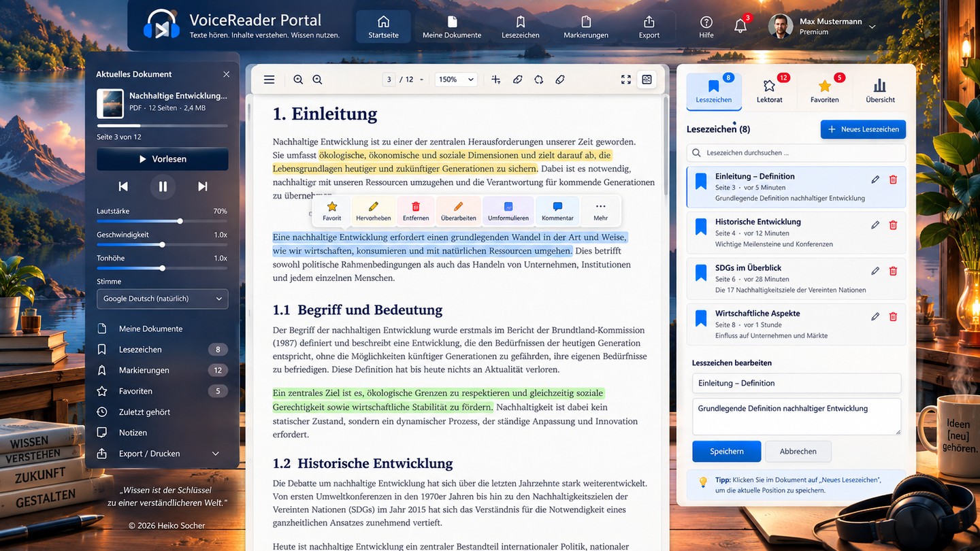The width and height of the screenshot is (980, 551).
Task: Switch to the Favoriten panel tab
Action: coord(825,91)
